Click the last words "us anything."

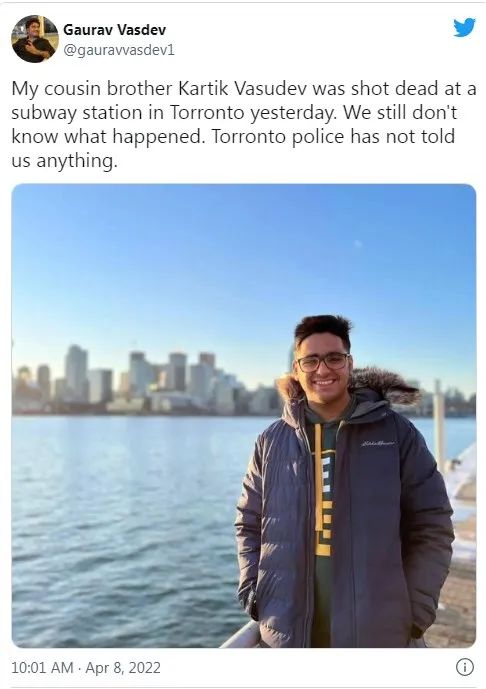(x=65, y=161)
